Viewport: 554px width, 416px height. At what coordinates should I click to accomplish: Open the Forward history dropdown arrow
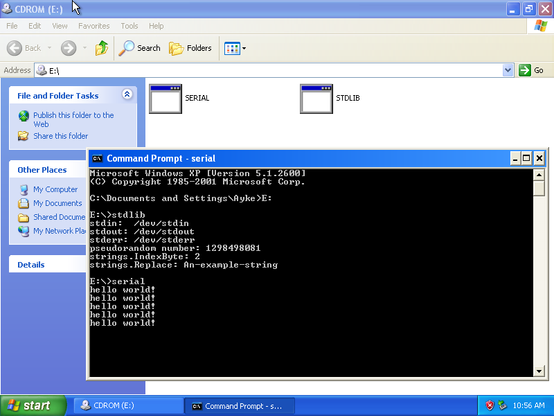pyautogui.click(x=84, y=48)
